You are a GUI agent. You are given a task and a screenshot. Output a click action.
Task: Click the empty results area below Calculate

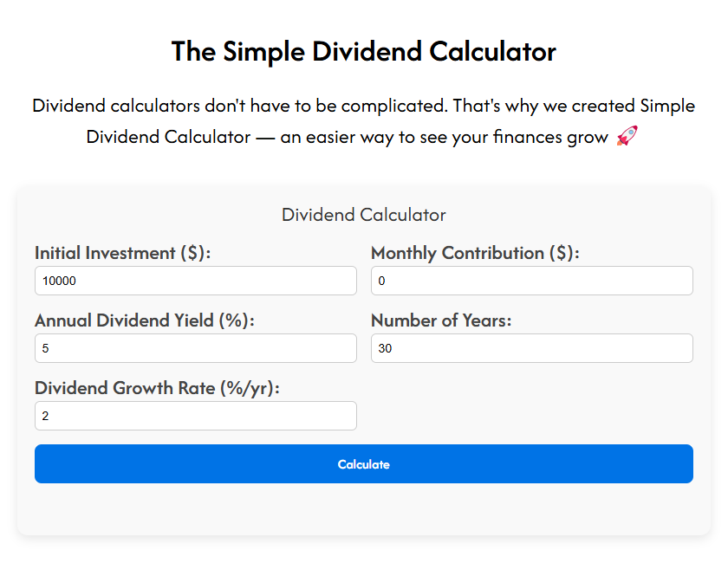[364, 508]
